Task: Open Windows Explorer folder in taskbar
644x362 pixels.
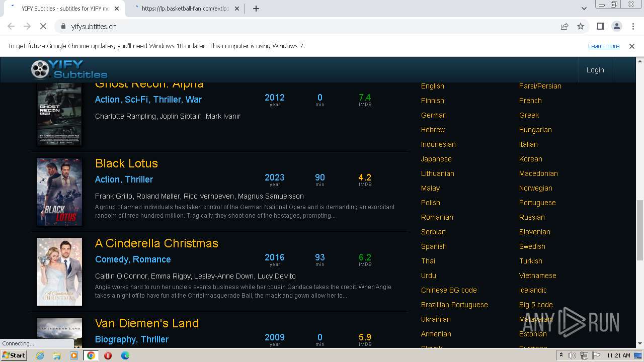Action: pos(57,355)
